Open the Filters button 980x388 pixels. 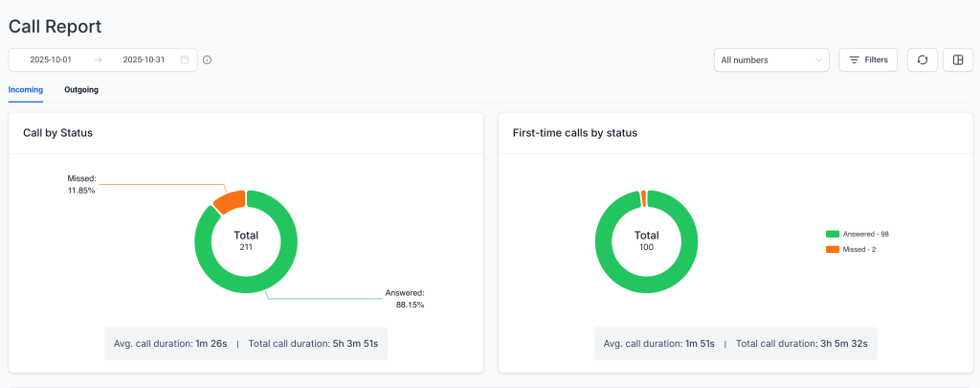point(868,60)
